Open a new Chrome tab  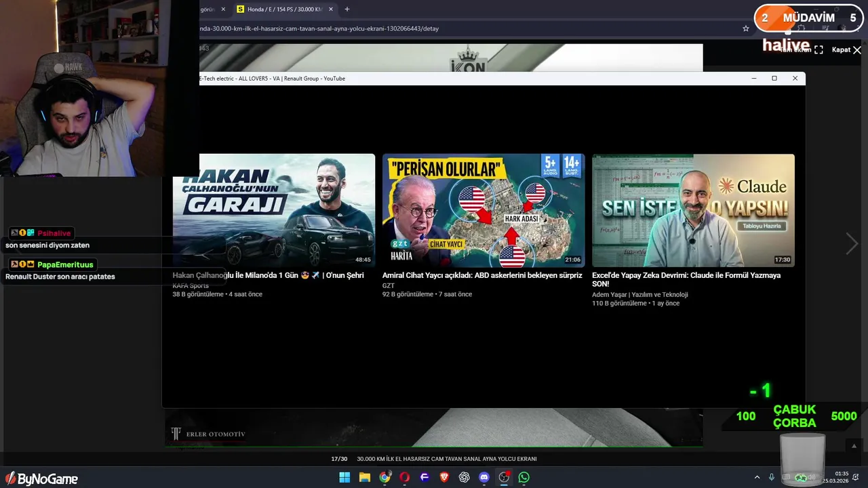click(x=347, y=9)
